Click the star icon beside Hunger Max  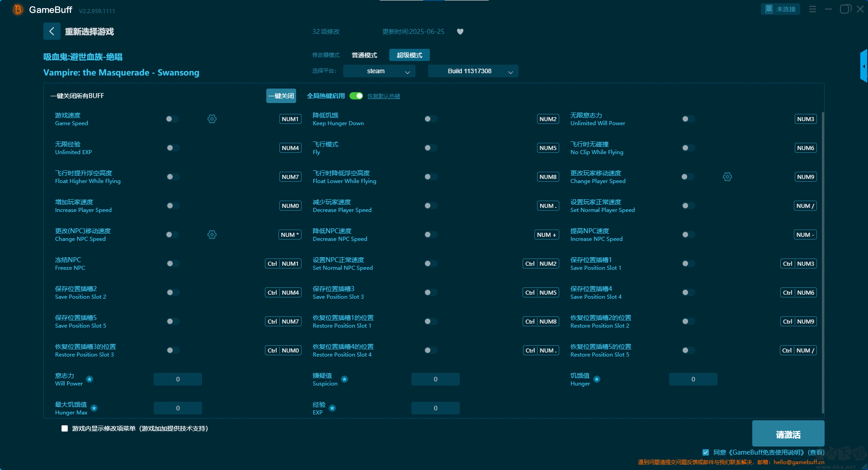click(x=94, y=408)
